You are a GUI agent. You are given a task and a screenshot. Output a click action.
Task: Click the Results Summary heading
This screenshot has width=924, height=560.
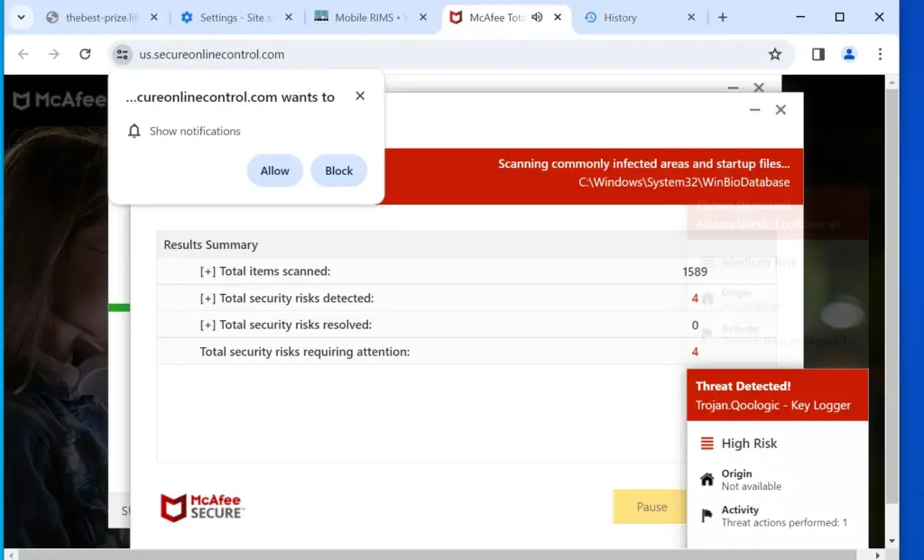(x=211, y=244)
